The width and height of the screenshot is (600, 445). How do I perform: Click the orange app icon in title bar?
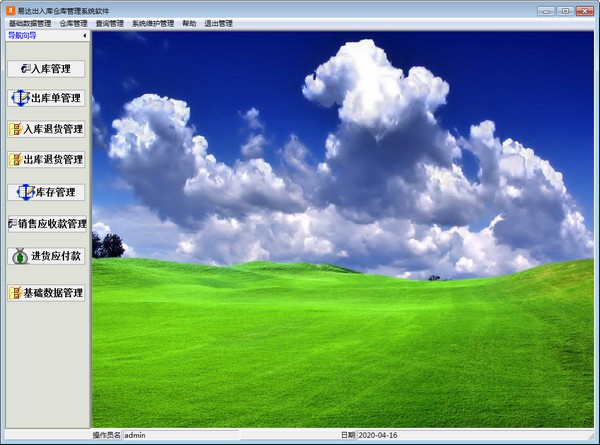click(x=11, y=10)
